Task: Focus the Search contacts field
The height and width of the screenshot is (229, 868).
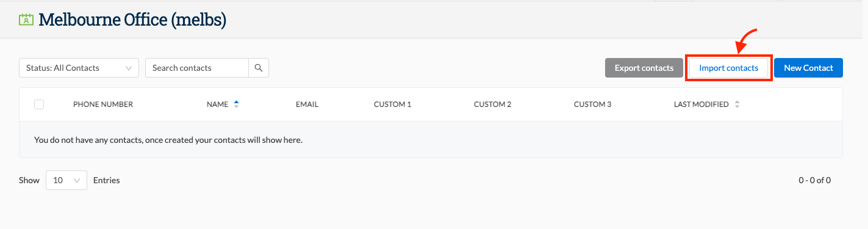Action: pyautogui.click(x=197, y=68)
